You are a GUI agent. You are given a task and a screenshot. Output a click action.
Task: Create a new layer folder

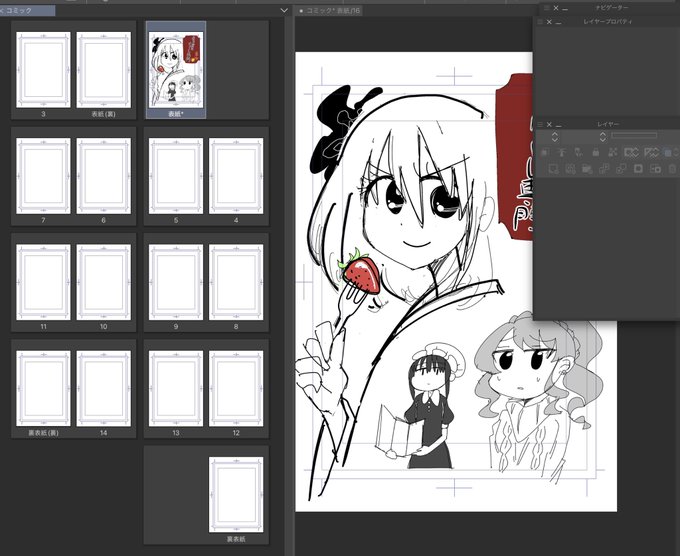(587, 169)
